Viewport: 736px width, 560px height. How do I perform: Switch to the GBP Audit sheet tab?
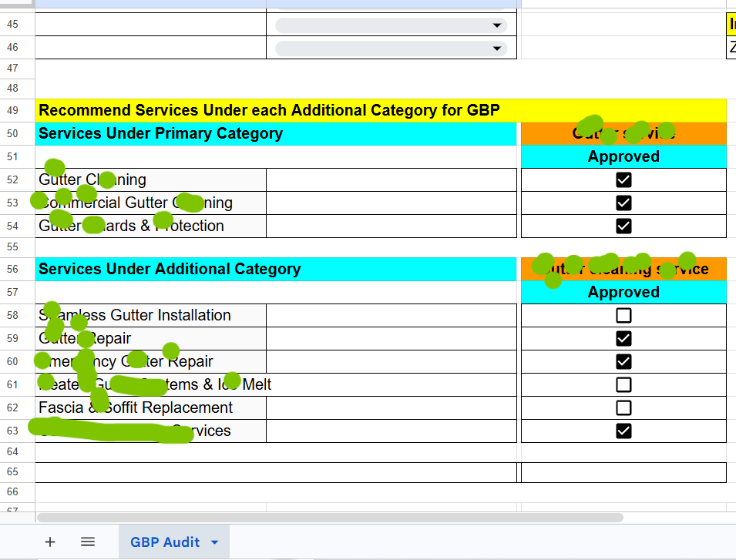164,542
